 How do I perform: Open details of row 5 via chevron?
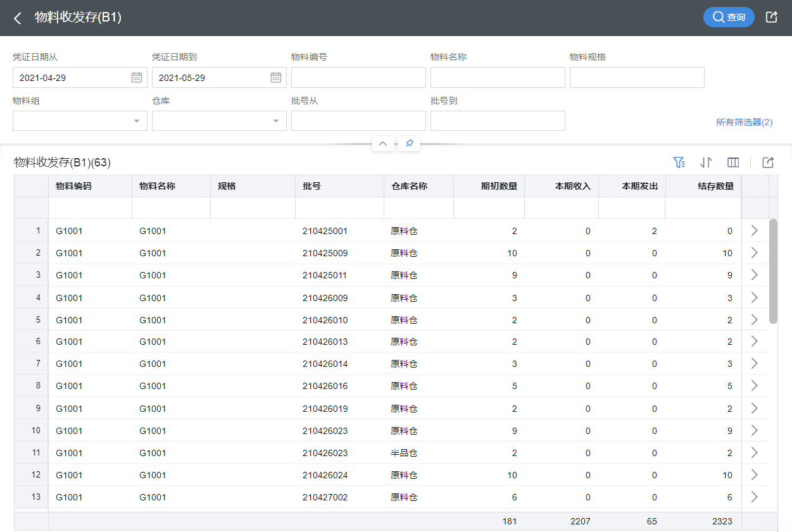click(x=754, y=319)
